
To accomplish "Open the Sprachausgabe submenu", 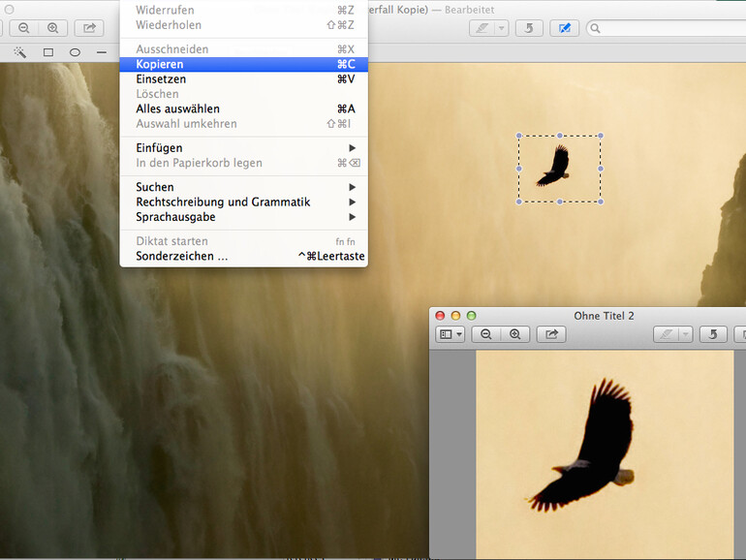I will click(x=242, y=217).
